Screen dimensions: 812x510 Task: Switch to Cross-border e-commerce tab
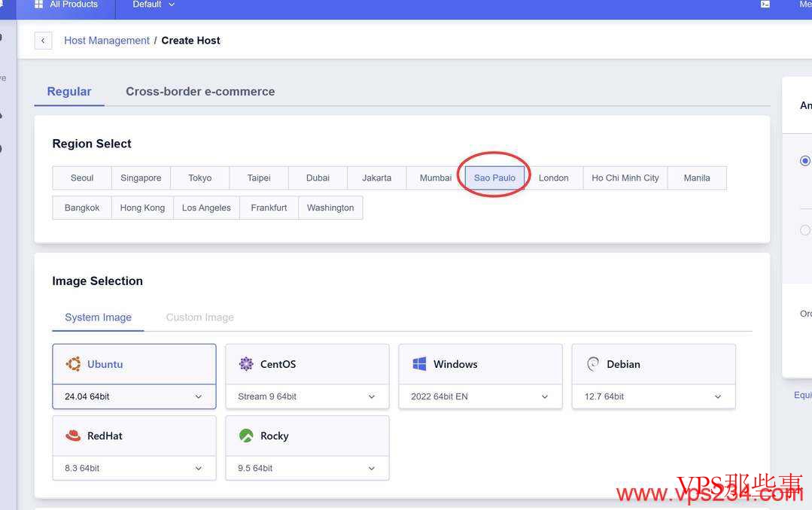200,92
